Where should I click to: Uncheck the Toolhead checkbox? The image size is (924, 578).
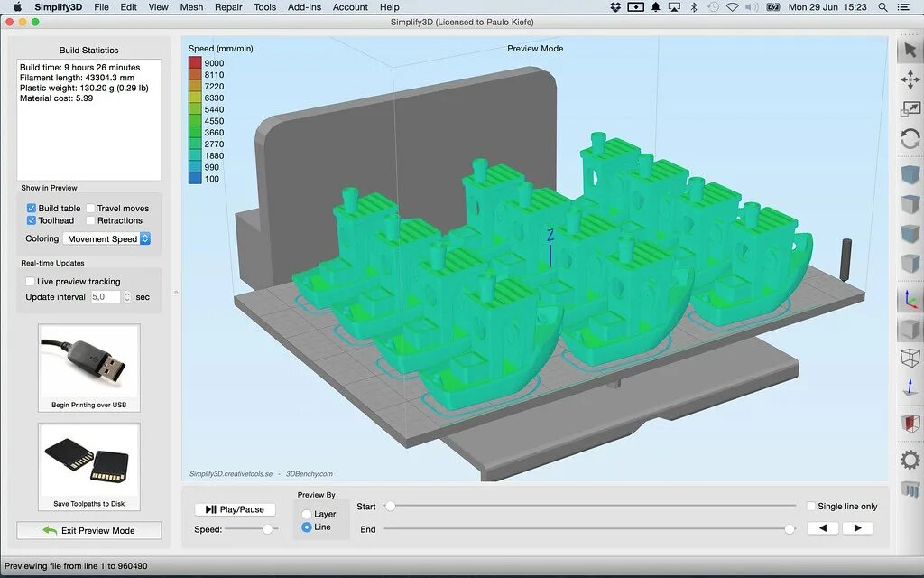(32, 220)
